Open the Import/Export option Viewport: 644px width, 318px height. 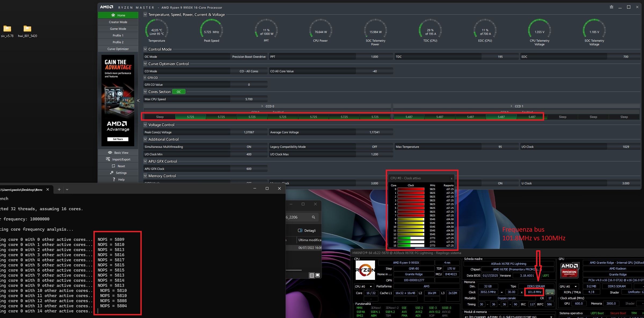click(x=118, y=159)
